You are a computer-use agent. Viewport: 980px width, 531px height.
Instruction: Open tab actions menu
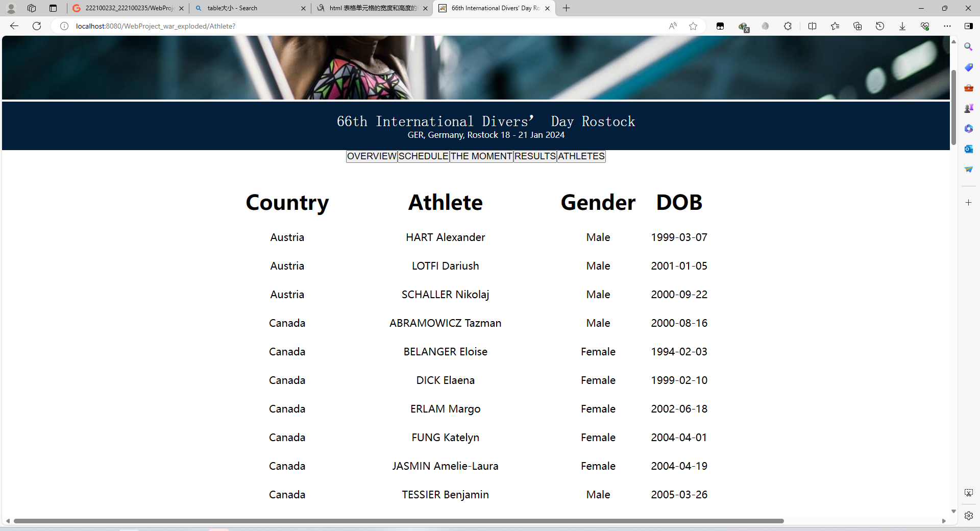tap(53, 8)
